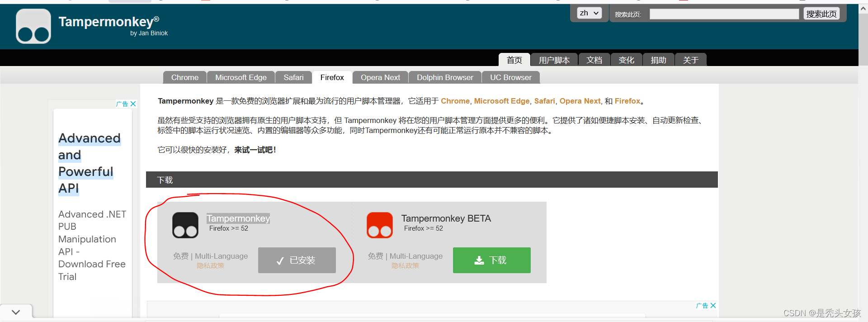Click Firefox >= 52 text under BETA

[x=424, y=228]
